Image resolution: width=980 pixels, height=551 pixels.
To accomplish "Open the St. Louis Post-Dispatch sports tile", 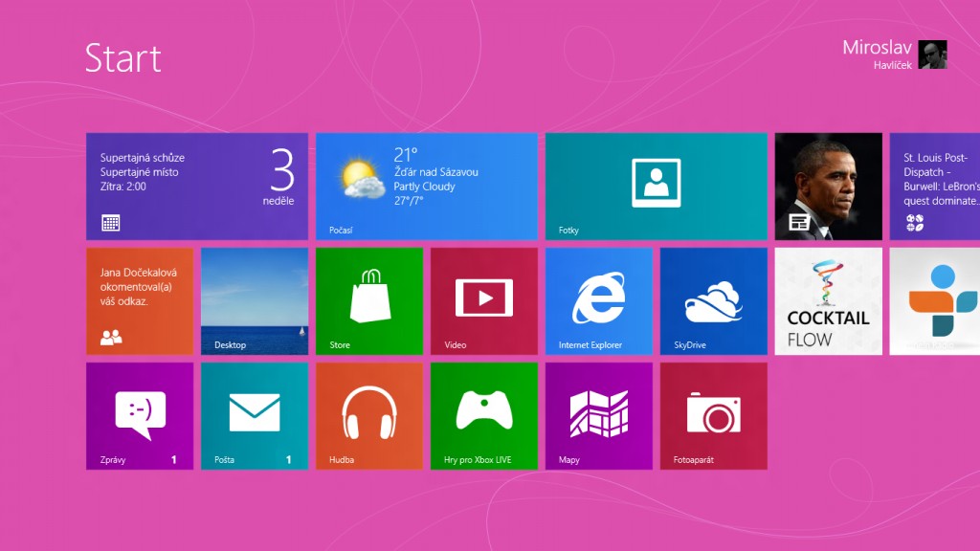I will click(935, 187).
